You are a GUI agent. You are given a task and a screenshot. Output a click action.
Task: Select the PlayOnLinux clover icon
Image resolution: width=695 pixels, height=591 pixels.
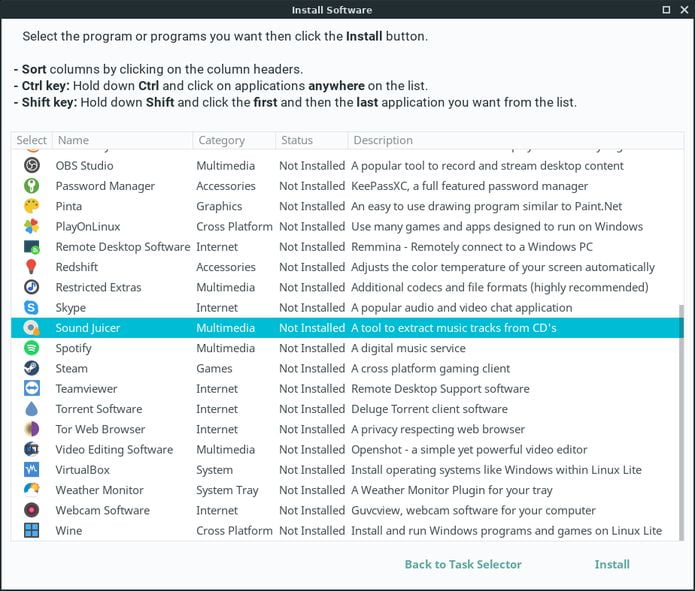31,227
